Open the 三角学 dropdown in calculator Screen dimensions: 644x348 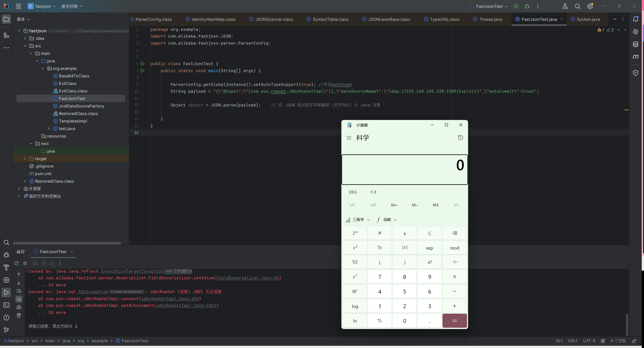tap(358, 220)
